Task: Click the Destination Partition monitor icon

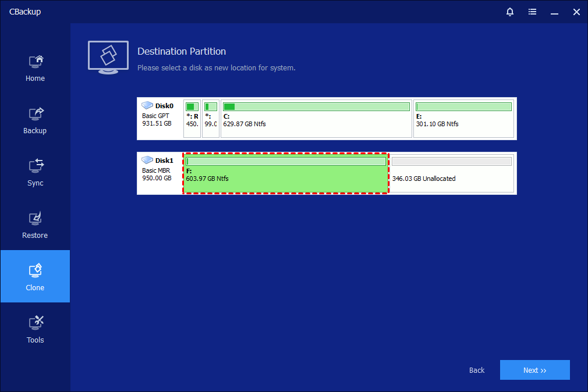Action: point(108,57)
